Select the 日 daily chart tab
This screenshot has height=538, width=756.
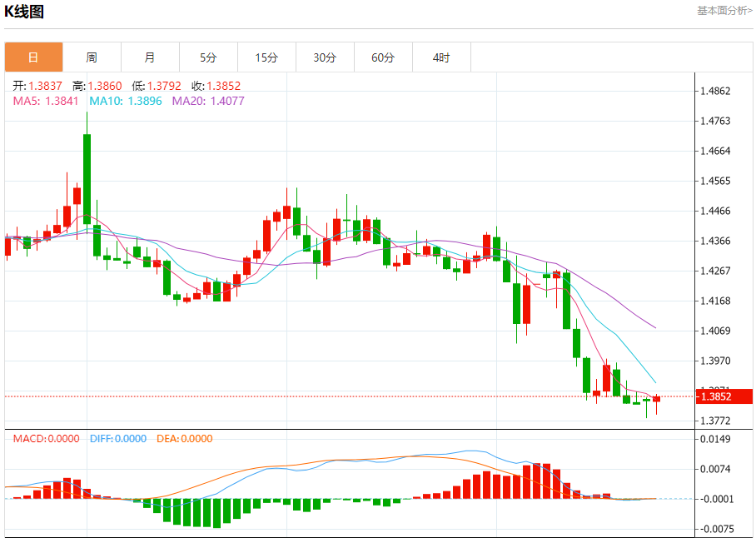point(34,57)
